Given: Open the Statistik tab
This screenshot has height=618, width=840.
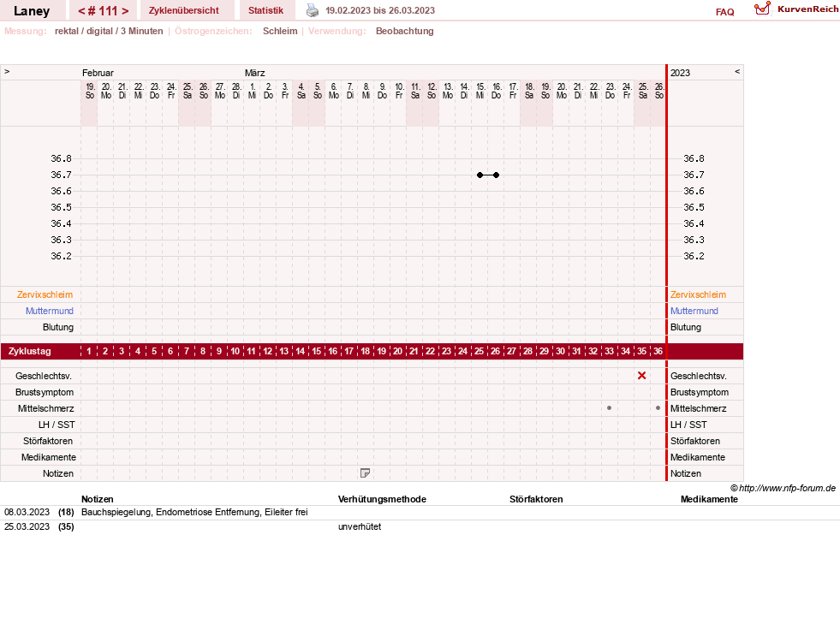Looking at the screenshot, I should [x=265, y=10].
